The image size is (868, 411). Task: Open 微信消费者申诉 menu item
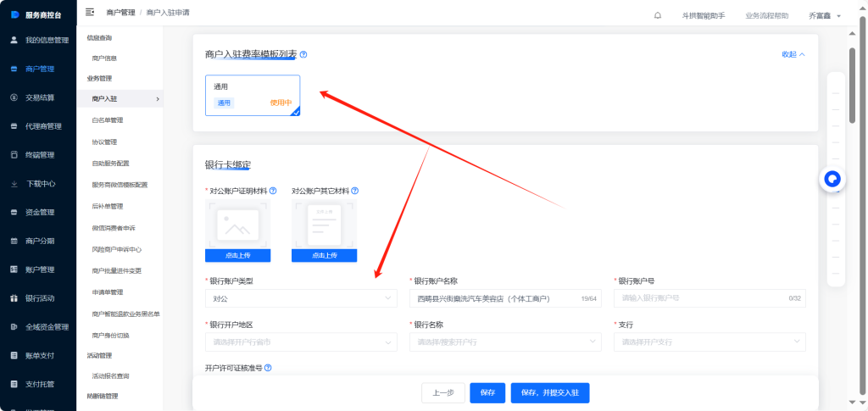[114, 228]
